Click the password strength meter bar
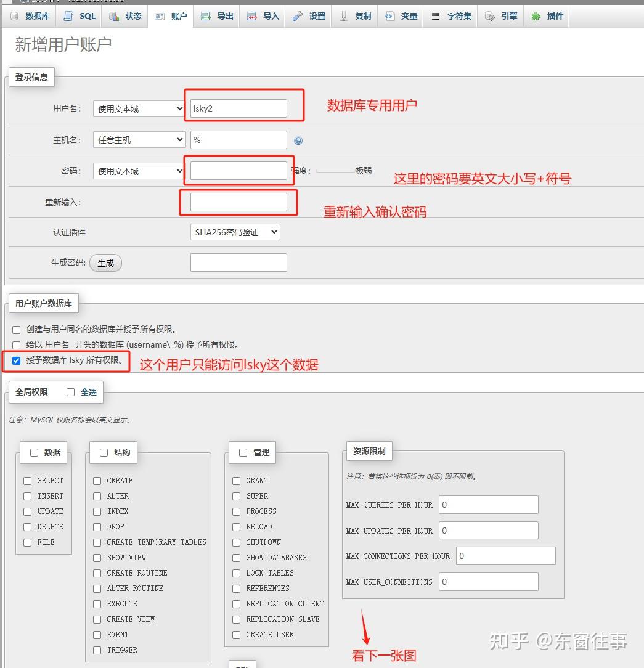 point(335,171)
